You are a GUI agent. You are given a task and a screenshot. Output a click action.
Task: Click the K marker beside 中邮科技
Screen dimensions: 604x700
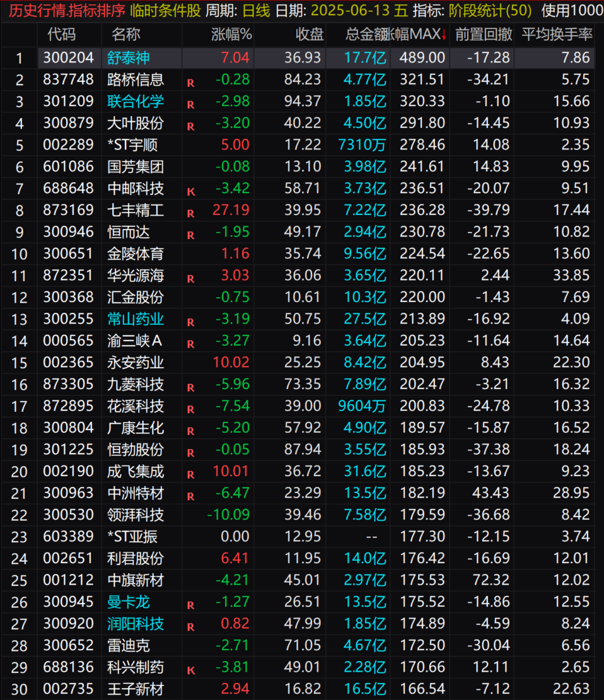[190, 192]
